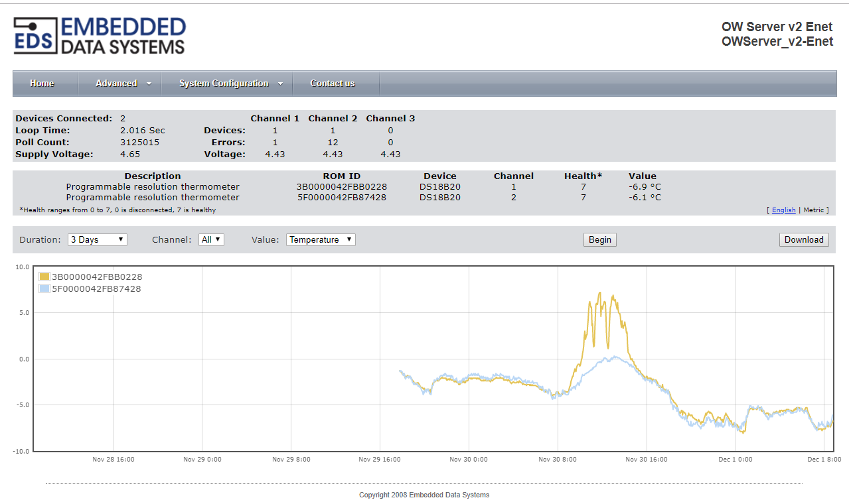849x504 pixels.
Task: Select ROM ID 3B0000042FBB0228 in device table
Action: [341, 187]
